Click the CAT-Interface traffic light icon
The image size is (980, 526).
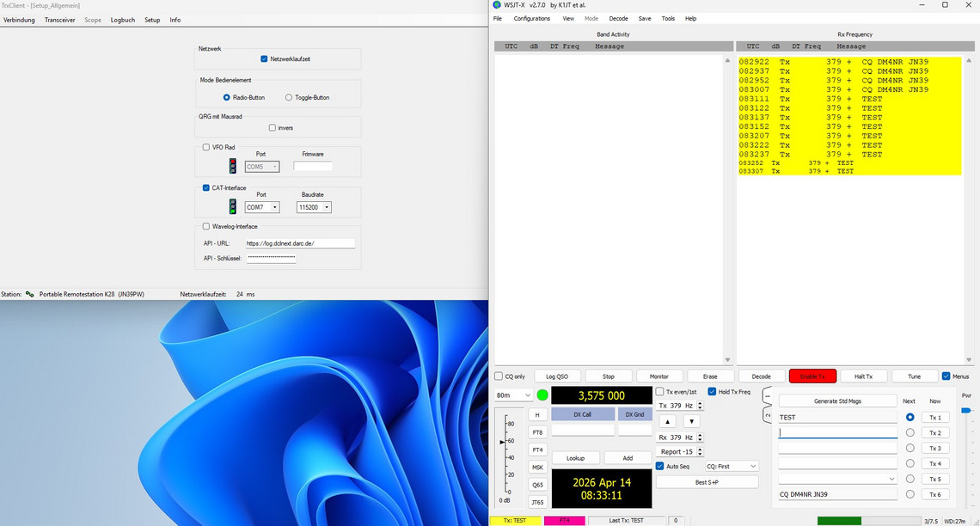232,206
